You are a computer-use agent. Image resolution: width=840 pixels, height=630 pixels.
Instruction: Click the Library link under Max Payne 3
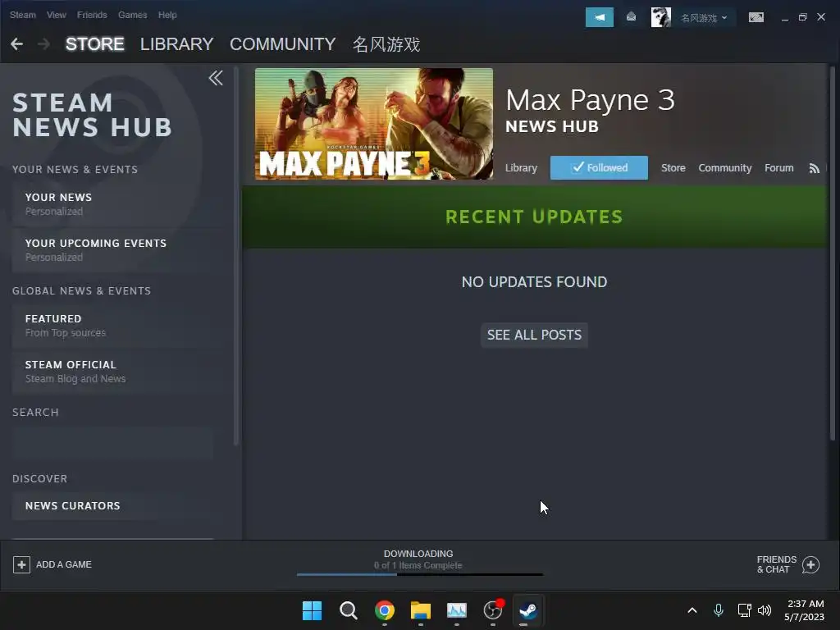(521, 168)
